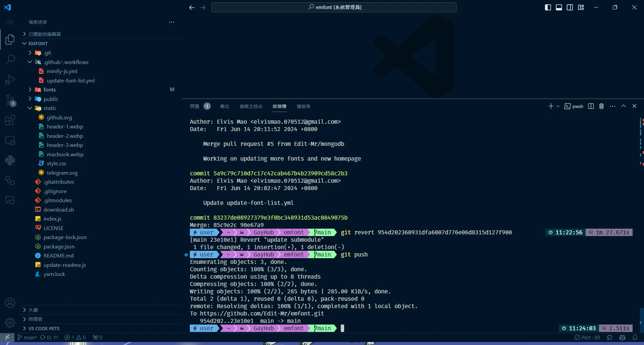Open the Remote Explorer icon
Viewport: 644px width, 345px height.
click(10, 140)
